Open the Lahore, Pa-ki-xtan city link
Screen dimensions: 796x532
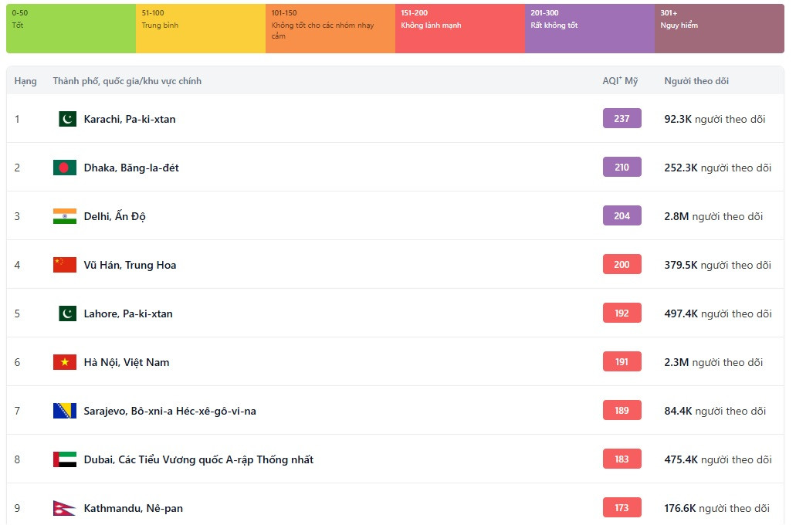pos(127,313)
